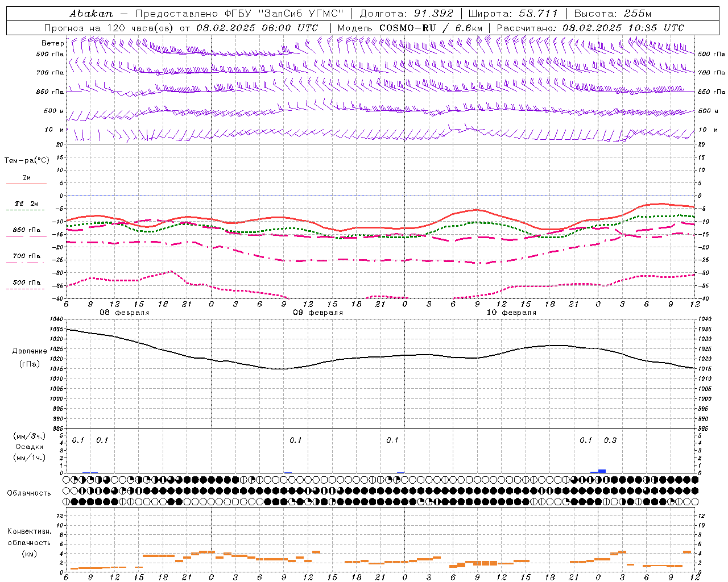Click the '0.3' precipitation amount value
Viewport: 728px width, 582px height.
[610, 440]
